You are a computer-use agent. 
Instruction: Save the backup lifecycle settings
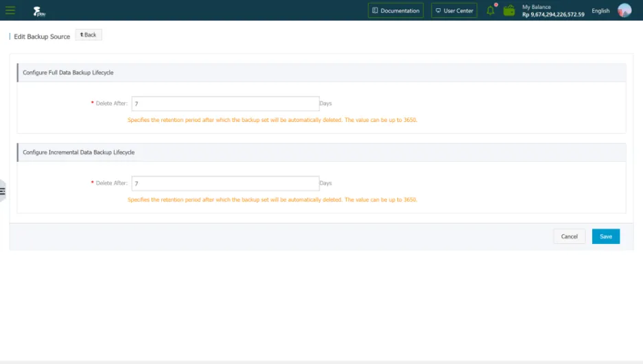point(605,236)
